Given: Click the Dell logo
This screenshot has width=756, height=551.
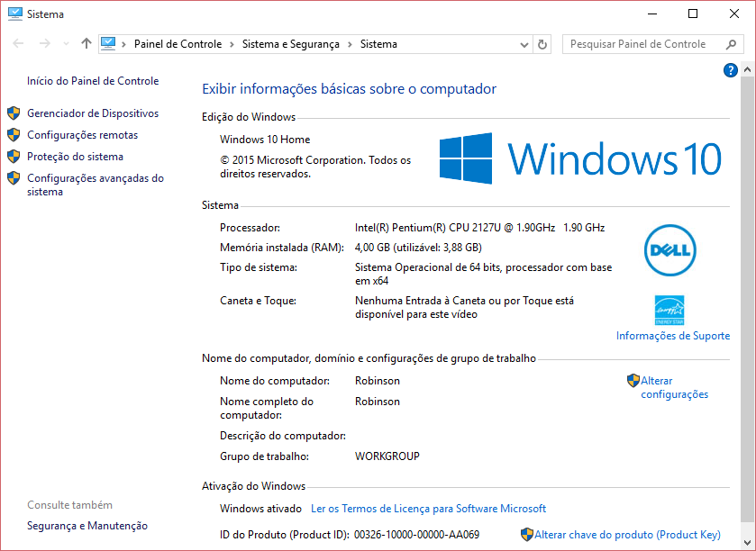Looking at the screenshot, I should (x=670, y=250).
